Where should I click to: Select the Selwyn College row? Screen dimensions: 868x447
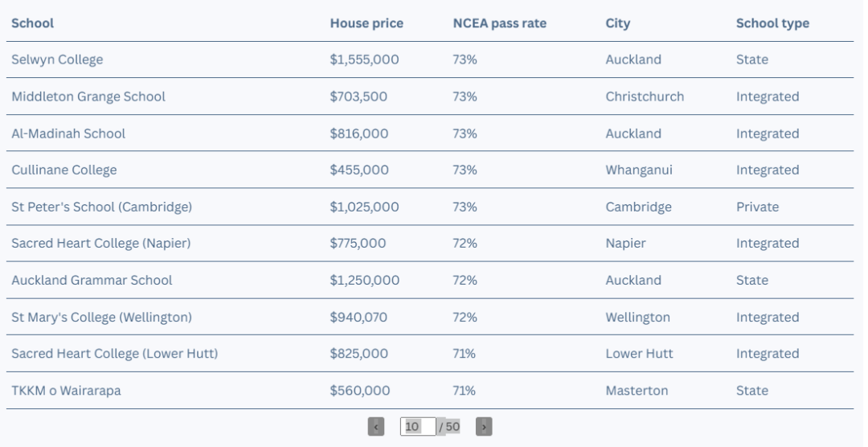point(430,59)
